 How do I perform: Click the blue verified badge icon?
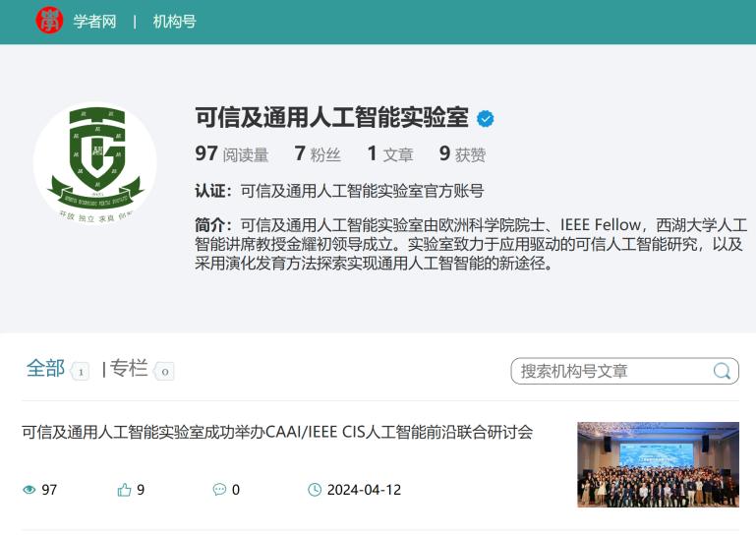click(x=485, y=119)
